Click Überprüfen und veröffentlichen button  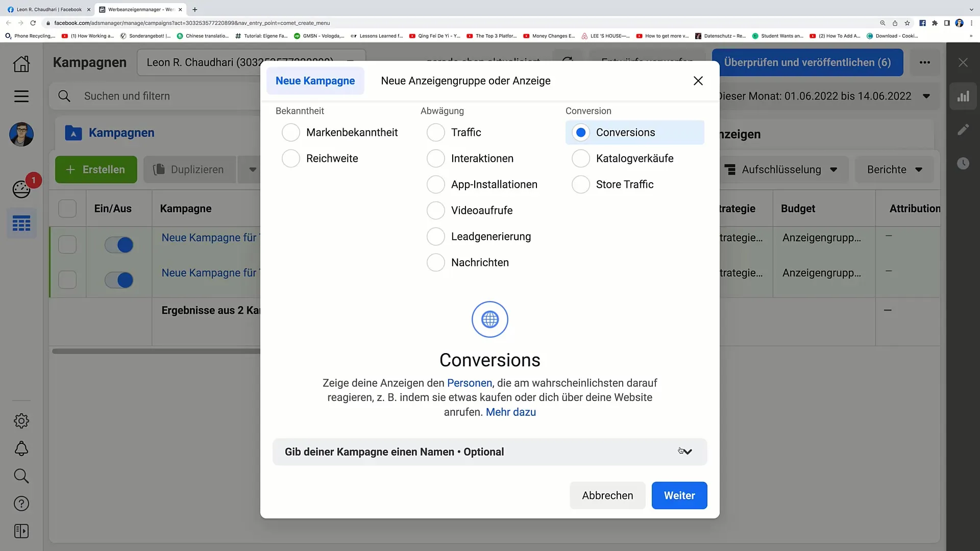click(807, 62)
